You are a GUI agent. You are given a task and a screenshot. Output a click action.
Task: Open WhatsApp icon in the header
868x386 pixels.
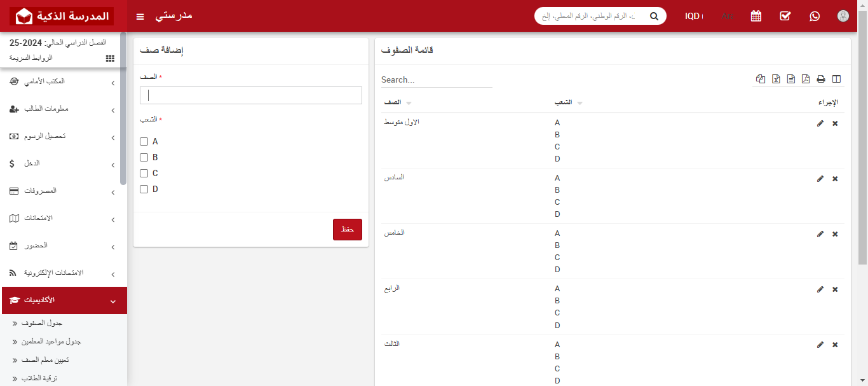click(x=815, y=15)
